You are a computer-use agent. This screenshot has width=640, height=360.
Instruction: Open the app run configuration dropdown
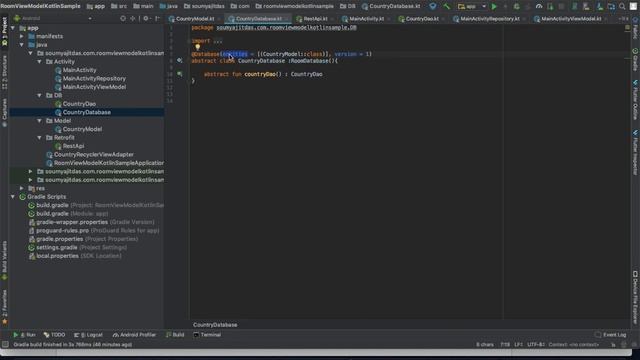[472, 6]
